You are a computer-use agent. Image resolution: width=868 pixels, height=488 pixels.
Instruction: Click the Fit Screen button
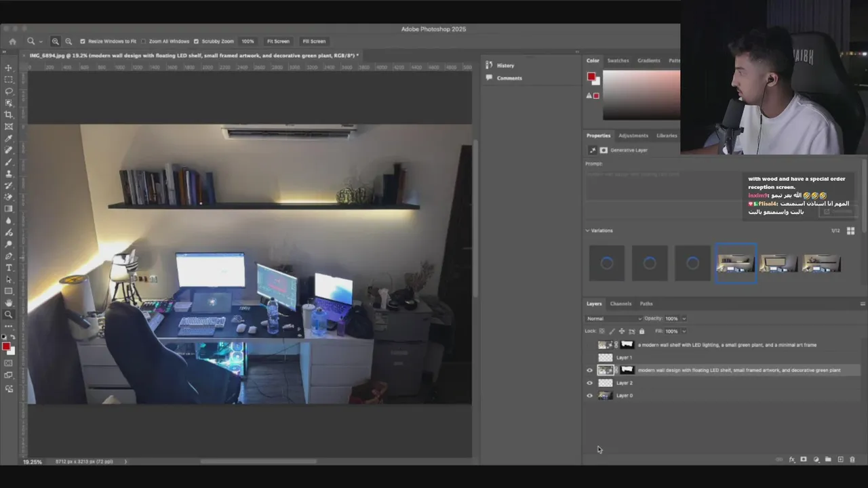[278, 41]
